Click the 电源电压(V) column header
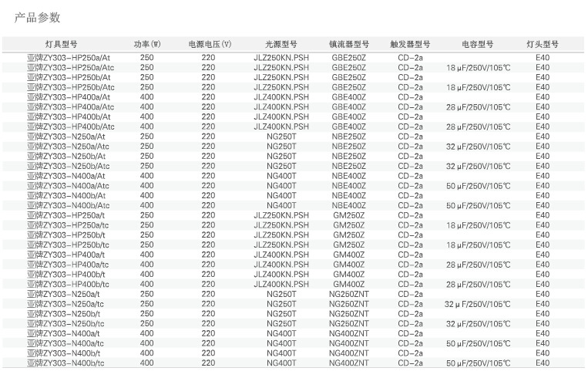Image resolution: width=588 pixels, height=378 pixels. pyautogui.click(x=210, y=44)
